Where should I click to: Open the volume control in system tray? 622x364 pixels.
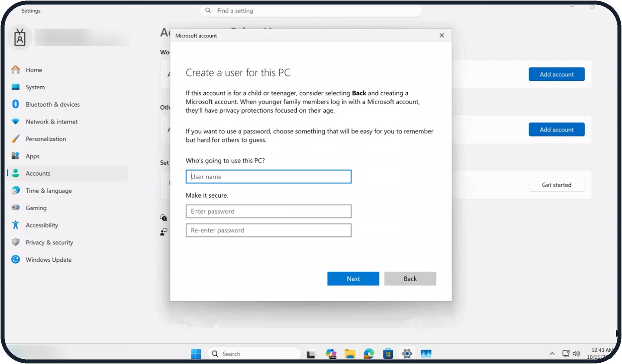(576, 354)
